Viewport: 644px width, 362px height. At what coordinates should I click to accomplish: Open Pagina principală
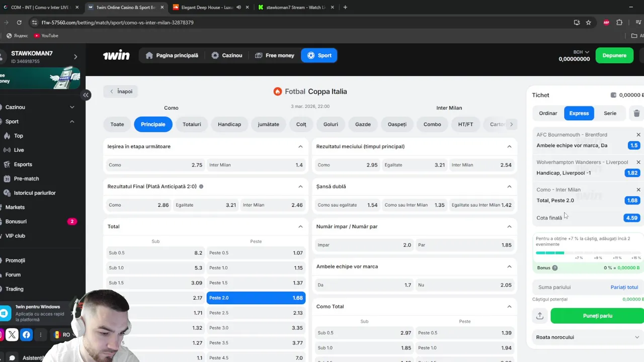point(172,55)
